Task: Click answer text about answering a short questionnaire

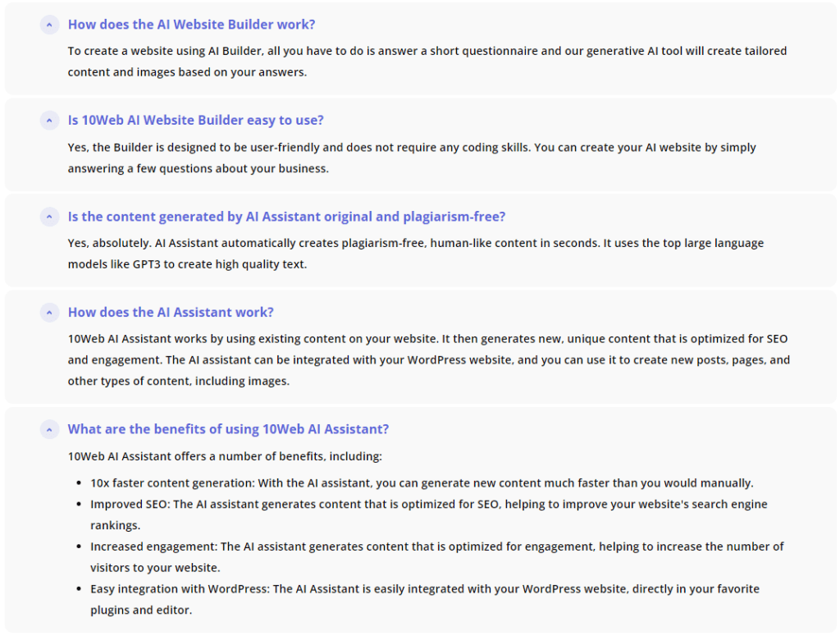Action: [x=427, y=62]
